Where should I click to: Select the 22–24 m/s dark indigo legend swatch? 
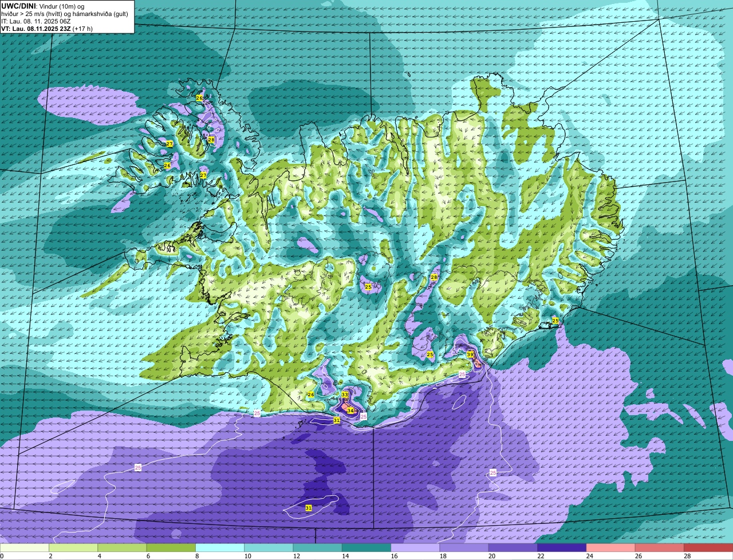tap(562, 547)
